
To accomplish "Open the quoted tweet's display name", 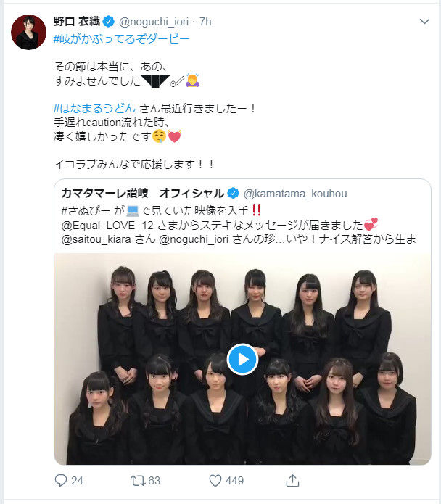I will pos(143,193).
